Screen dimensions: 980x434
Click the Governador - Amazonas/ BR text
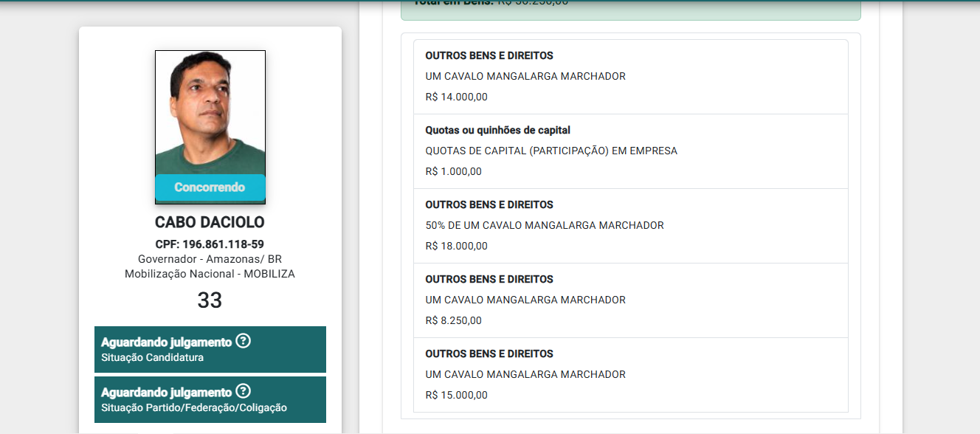pyautogui.click(x=210, y=259)
